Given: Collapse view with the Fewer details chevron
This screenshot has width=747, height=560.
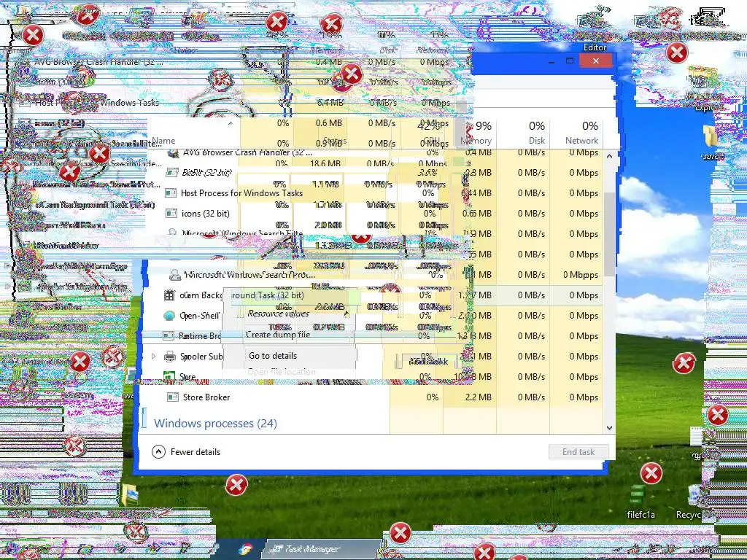Looking at the screenshot, I should click(x=158, y=452).
